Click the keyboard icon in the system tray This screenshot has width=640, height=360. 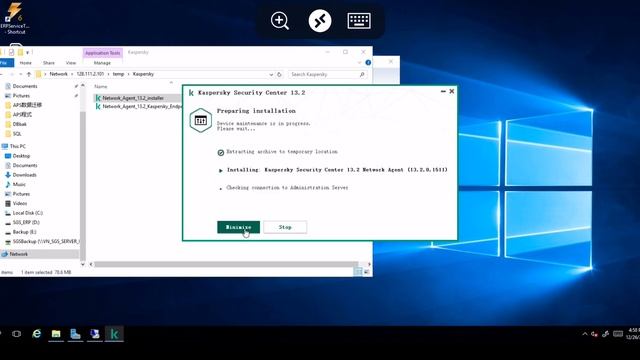618,334
